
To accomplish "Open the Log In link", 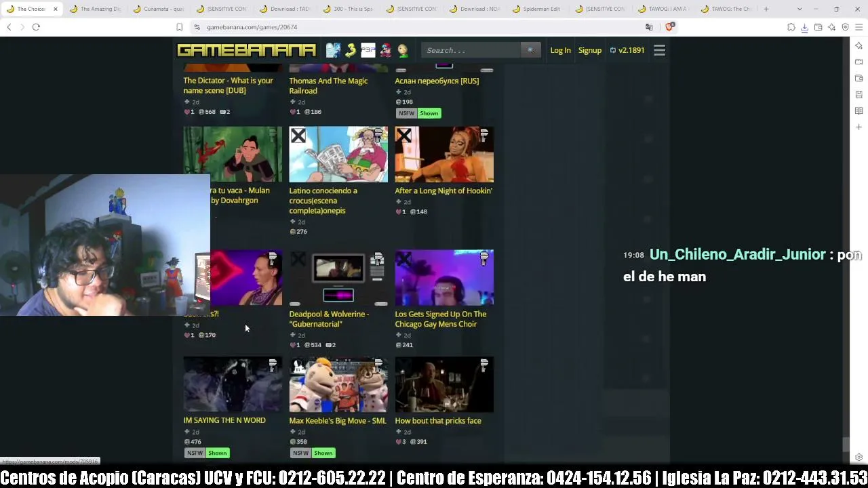I will click(x=560, y=50).
